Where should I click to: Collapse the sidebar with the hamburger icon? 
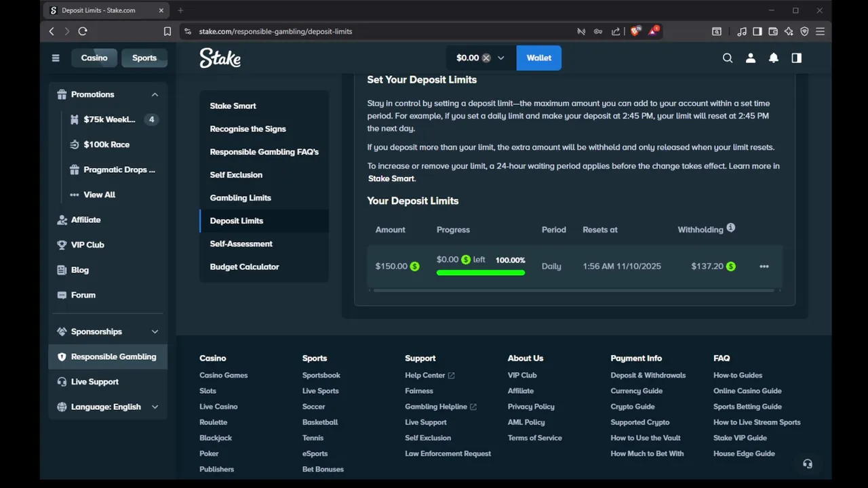[56, 58]
